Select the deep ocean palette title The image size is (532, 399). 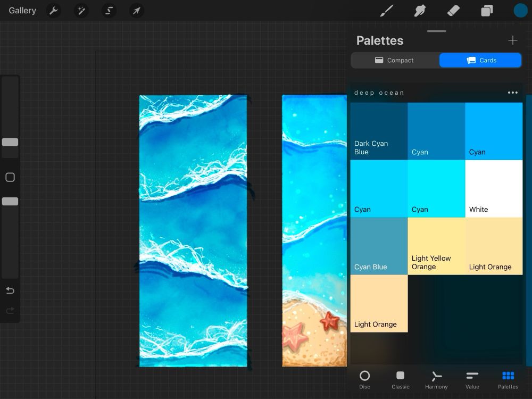(379, 93)
